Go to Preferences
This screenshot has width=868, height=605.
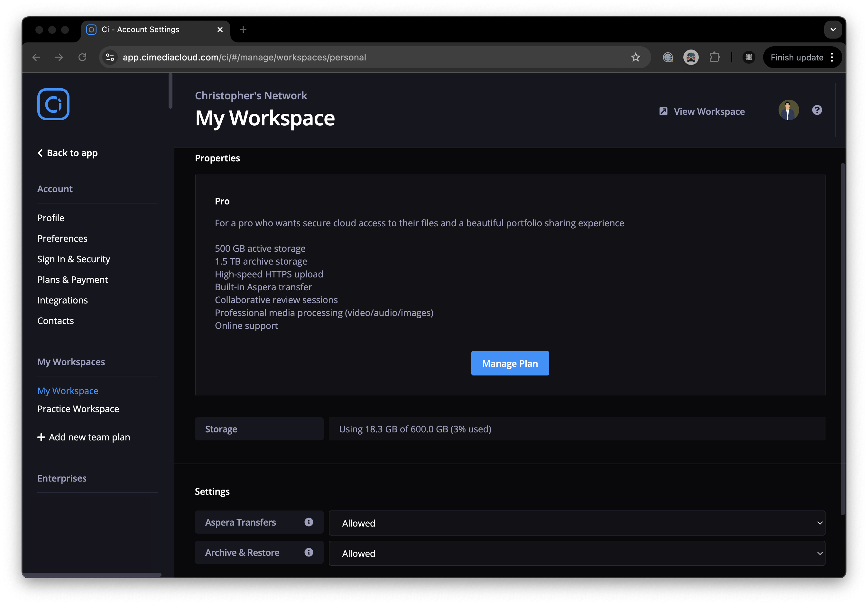62,238
